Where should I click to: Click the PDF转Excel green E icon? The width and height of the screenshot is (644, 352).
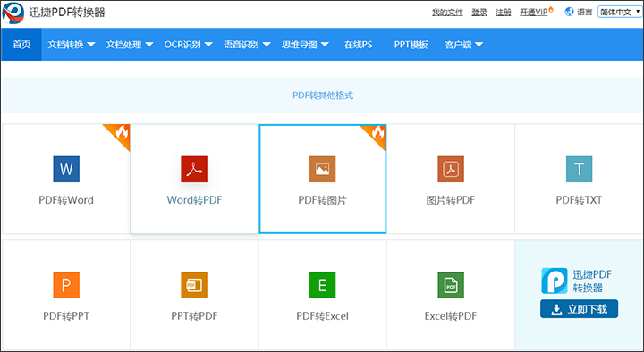[x=322, y=285]
